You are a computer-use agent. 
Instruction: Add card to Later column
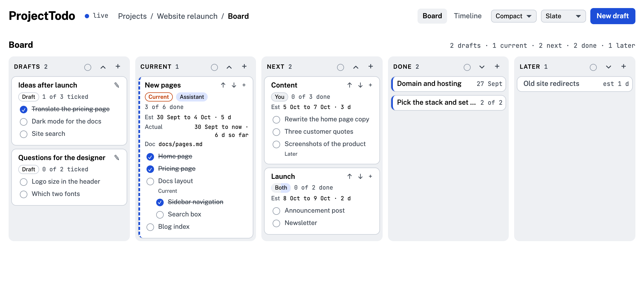pos(624,66)
